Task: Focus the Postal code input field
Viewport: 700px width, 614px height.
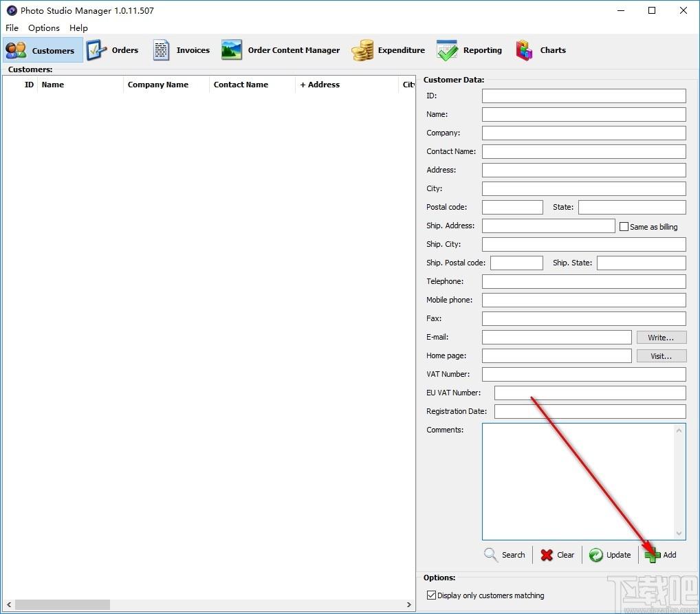Action: pos(512,207)
